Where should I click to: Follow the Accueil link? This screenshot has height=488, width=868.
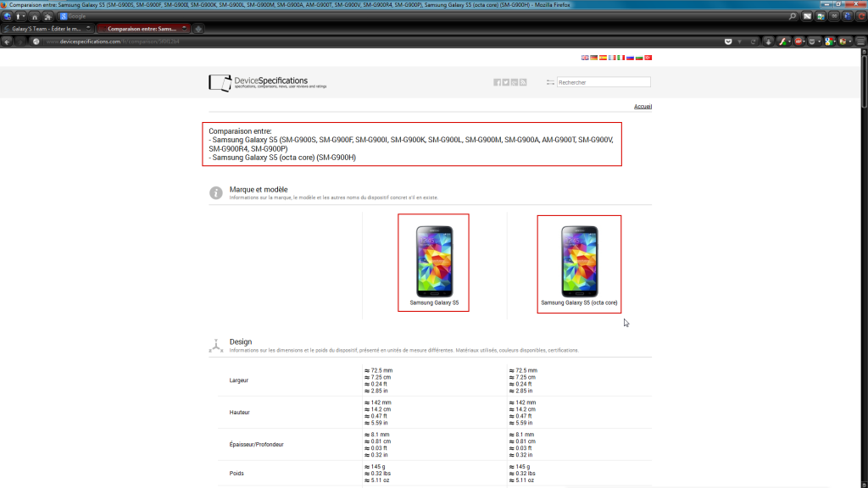[x=643, y=106]
